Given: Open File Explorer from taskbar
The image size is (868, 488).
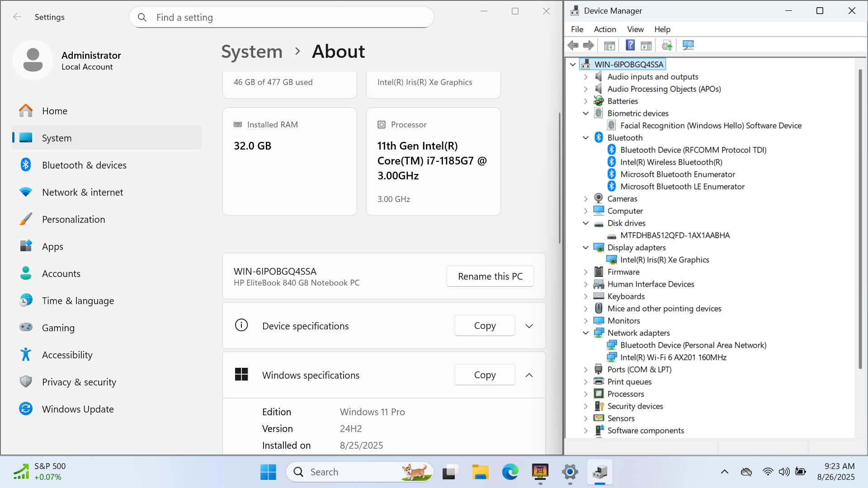Looking at the screenshot, I should pyautogui.click(x=480, y=472).
